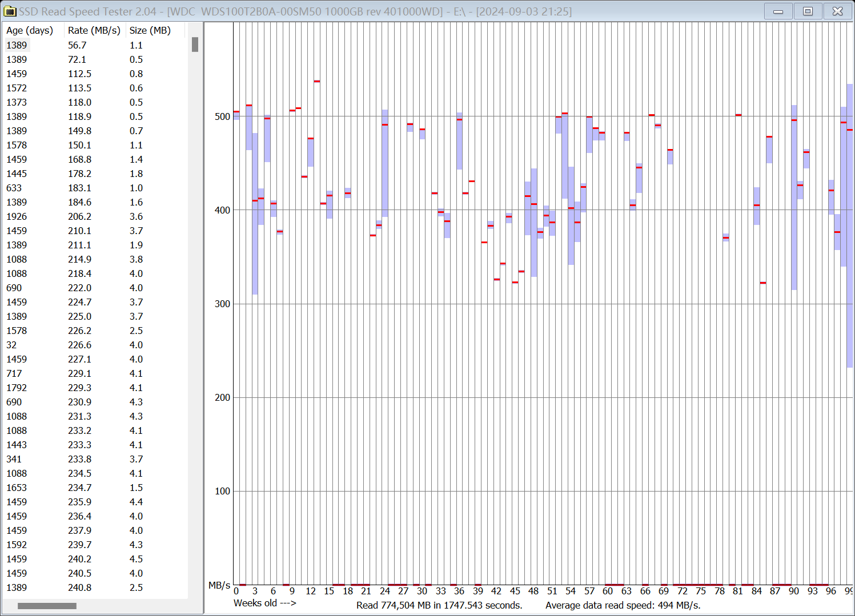Select the row with rate 113.5
This screenshot has height=616, width=855.
(x=95, y=88)
